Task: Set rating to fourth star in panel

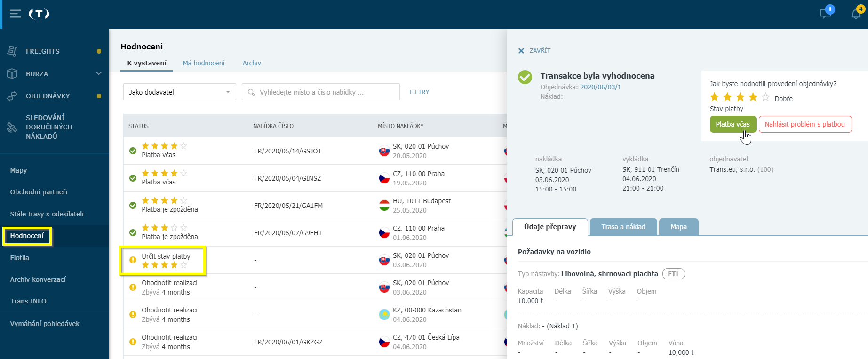Action: [753, 97]
